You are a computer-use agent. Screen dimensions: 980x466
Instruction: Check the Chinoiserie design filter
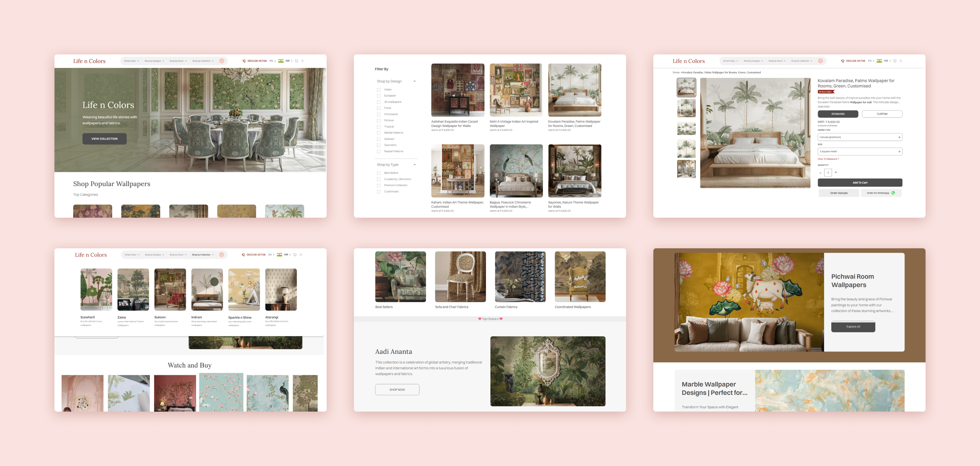pyautogui.click(x=378, y=115)
